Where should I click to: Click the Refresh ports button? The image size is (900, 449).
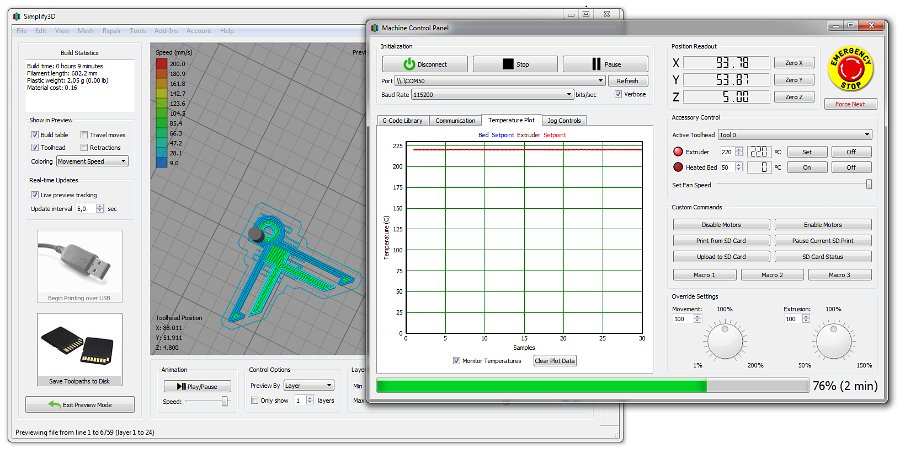pyautogui.click(x=629, y=81)
